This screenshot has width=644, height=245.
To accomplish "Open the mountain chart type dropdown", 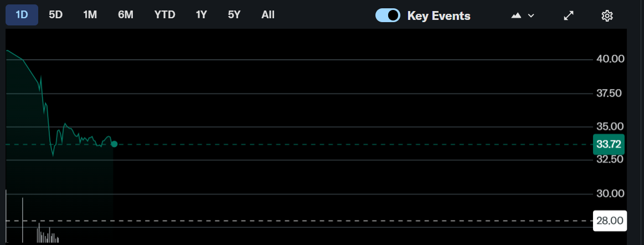I will pos(522,15).
